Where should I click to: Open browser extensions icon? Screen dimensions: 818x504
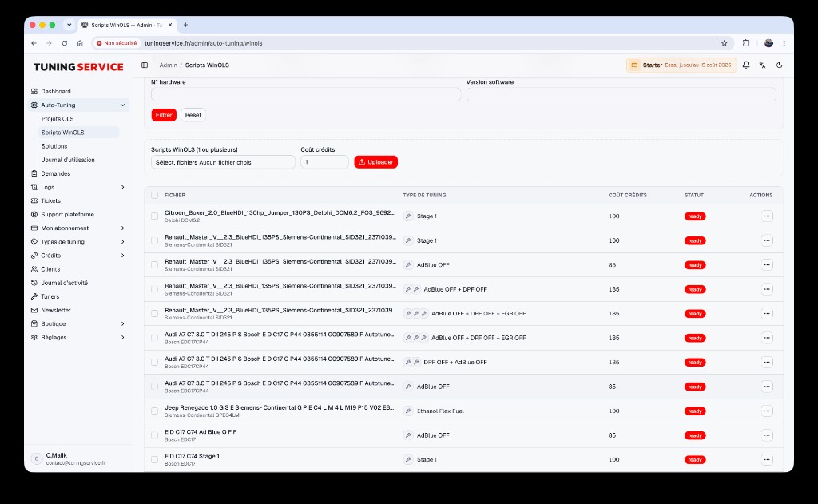(x=746, y=43)
